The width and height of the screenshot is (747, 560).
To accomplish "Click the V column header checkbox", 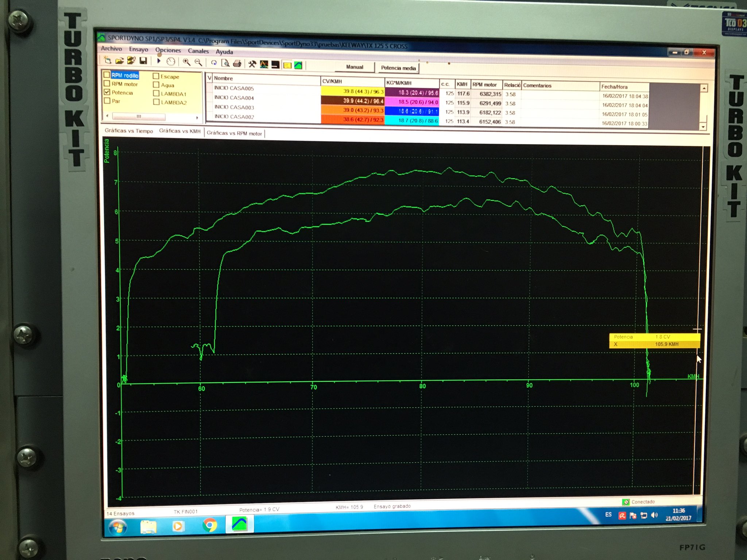I will tap(209, 78).
